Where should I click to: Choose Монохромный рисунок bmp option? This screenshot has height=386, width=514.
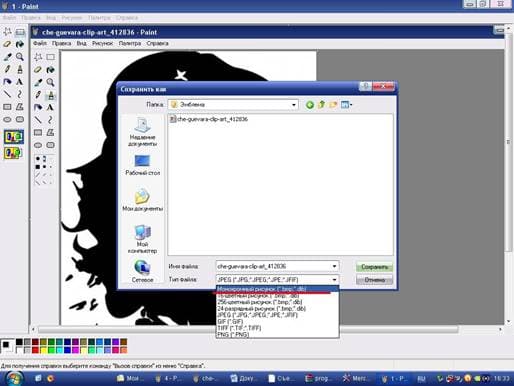tap(277, 289)
